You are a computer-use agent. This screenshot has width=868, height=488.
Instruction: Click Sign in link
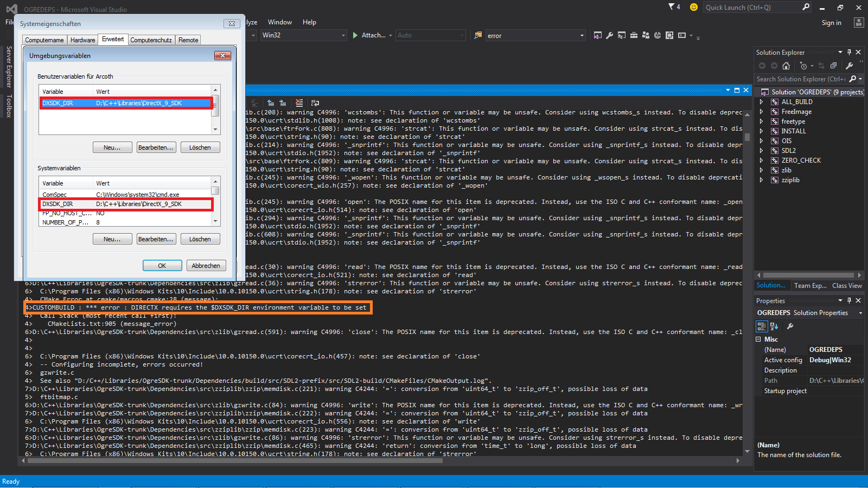click(831, 23)
